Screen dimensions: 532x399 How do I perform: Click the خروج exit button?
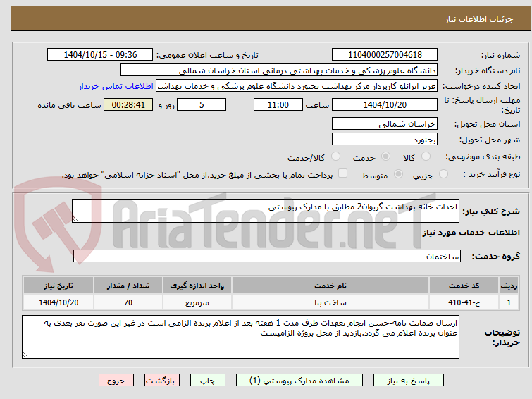tap(116, 381)
